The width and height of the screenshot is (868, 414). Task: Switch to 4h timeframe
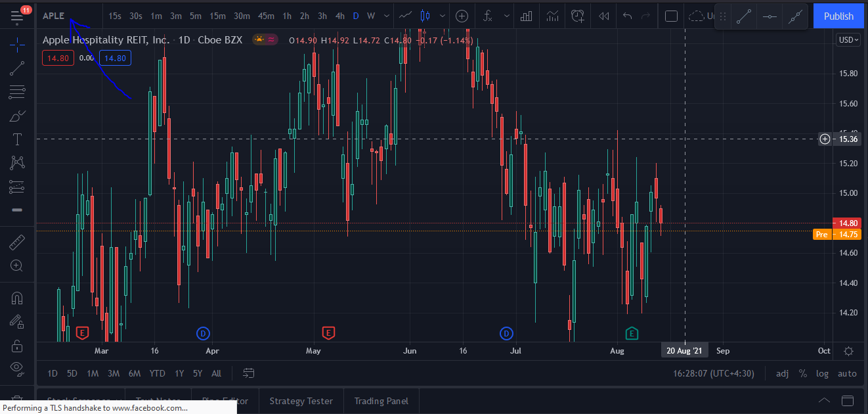(x=339, y=16)
